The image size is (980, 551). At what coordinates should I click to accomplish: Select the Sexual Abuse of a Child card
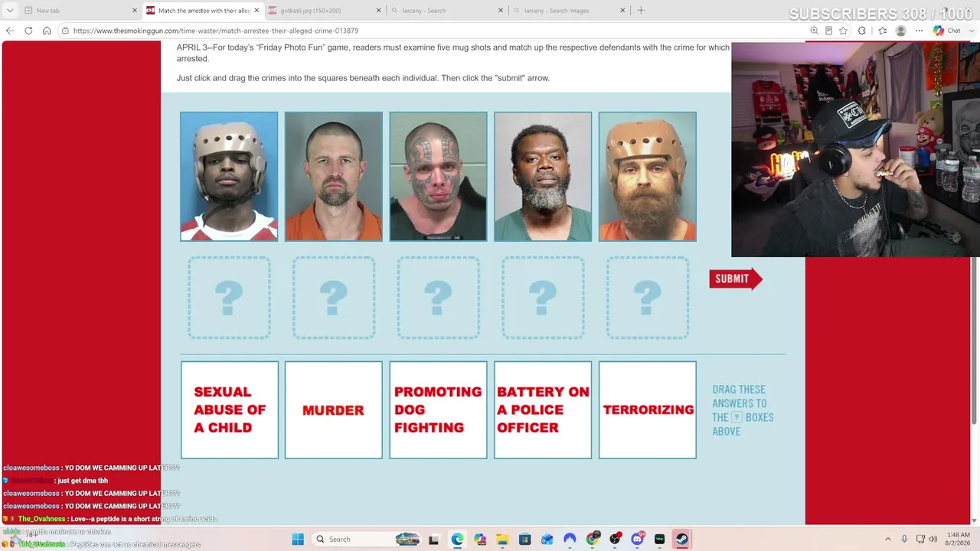[x=230, y=410]
